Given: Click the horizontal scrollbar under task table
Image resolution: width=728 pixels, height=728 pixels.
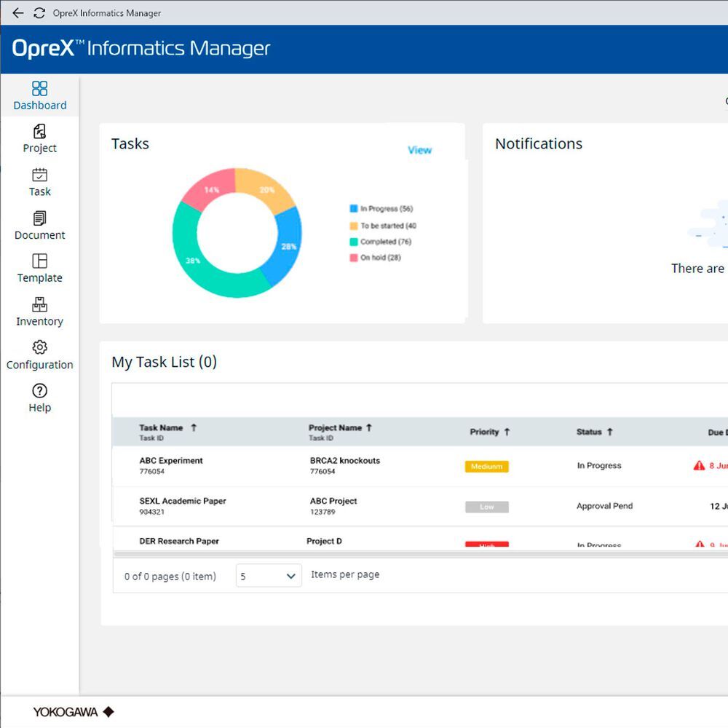Looking at the screenshot, I should [x=420, y=554].
